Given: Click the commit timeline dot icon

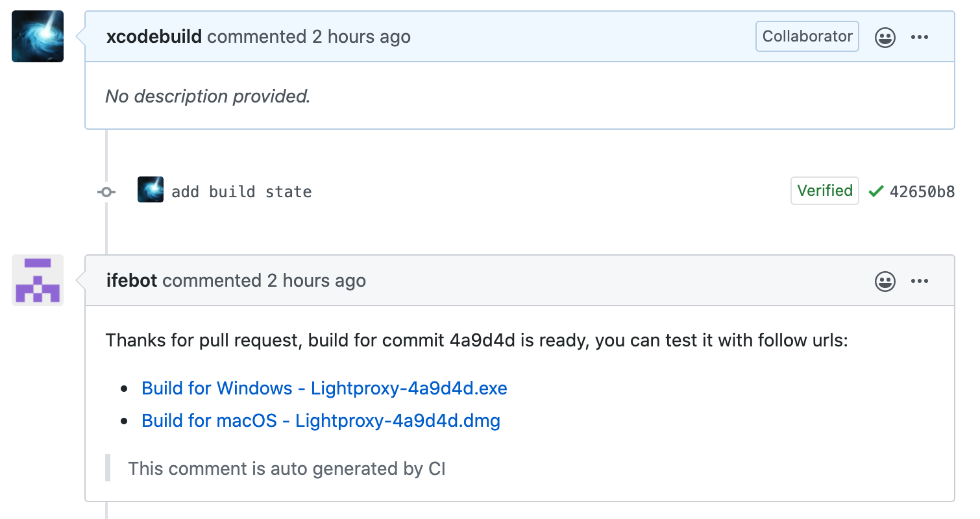Looking at the screenshot, I should pyautogui.click(x=106, y=192).
